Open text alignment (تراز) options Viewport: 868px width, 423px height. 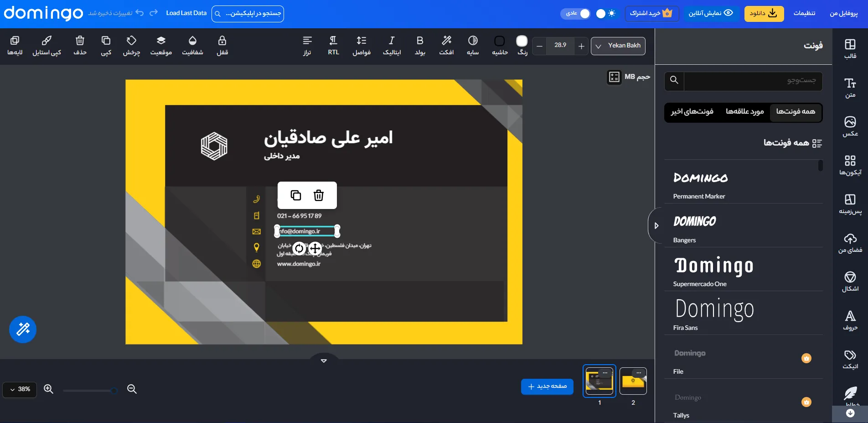(307, 46)
